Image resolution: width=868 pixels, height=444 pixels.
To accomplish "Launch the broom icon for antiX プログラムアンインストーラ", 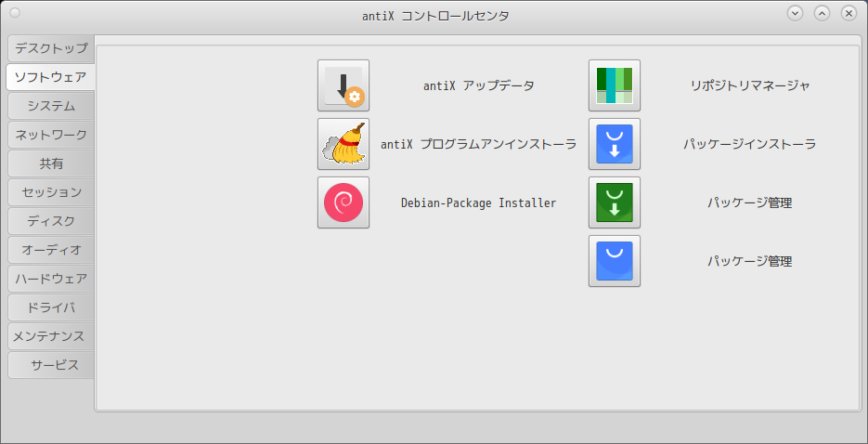I will click(x=343, y=144).
